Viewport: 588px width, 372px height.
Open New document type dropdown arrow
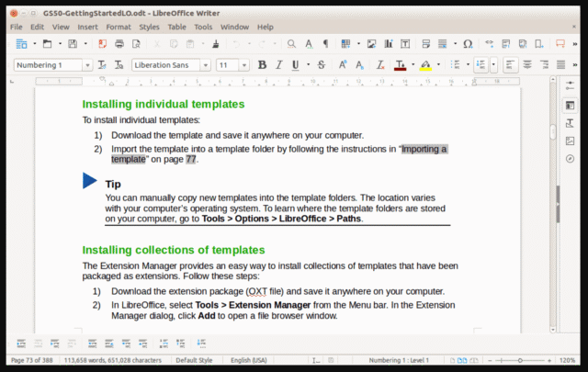35,44
